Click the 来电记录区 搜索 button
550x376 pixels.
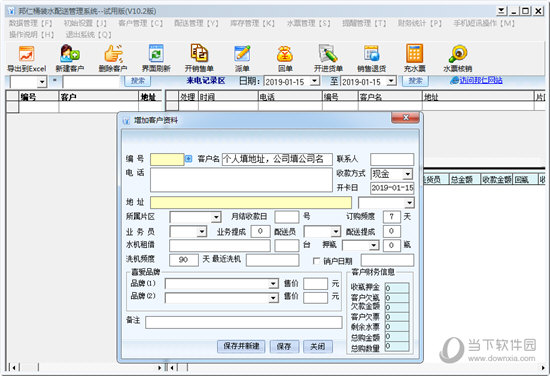pos(415,81)
